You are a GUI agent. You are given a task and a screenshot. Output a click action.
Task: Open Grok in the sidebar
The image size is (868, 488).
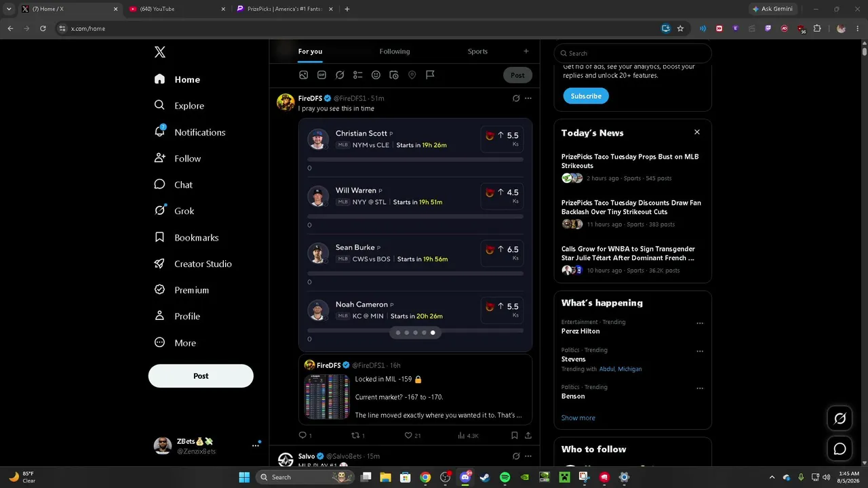coord(174,211)
